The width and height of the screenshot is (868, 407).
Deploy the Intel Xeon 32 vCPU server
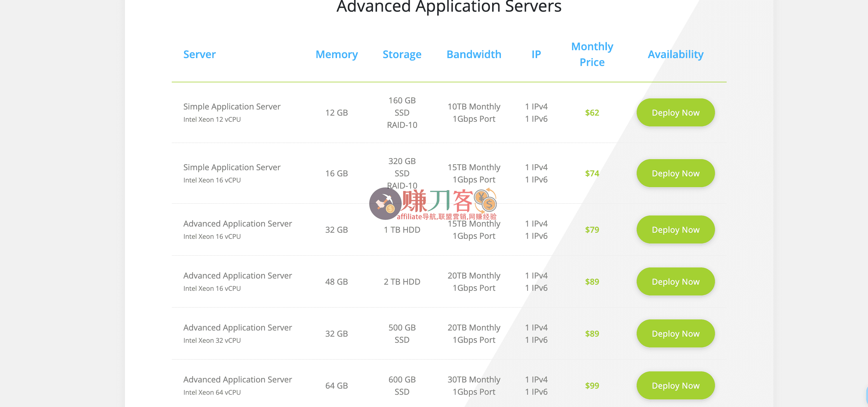pos(675,333)
